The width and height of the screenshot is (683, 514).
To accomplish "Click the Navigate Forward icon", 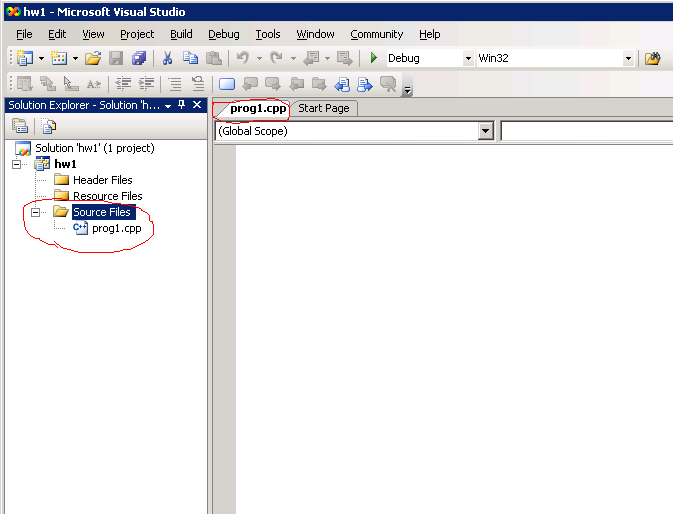I will [x=345, y=58].
